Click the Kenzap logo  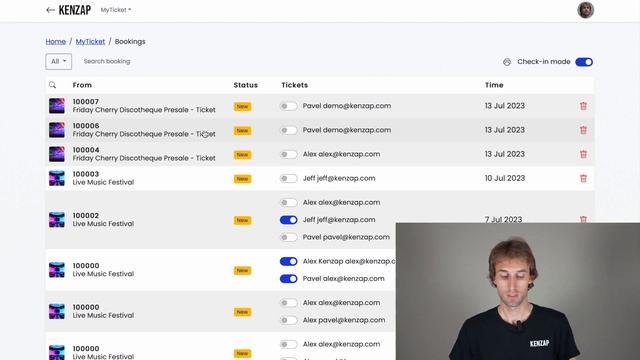click(x=75, y=10)
